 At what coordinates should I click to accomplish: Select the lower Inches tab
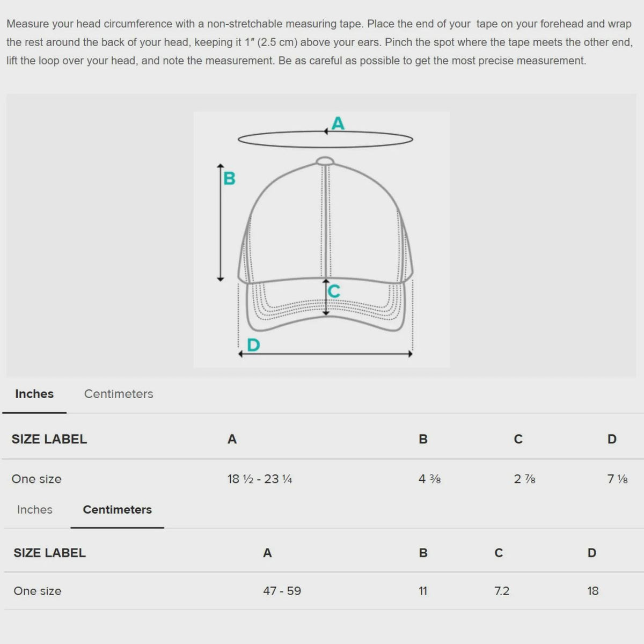35,510
